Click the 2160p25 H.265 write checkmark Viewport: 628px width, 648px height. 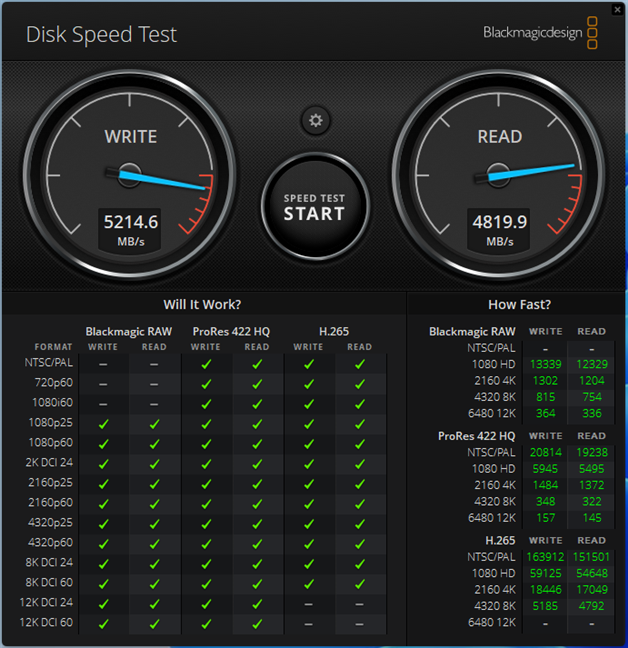point(309,484)
